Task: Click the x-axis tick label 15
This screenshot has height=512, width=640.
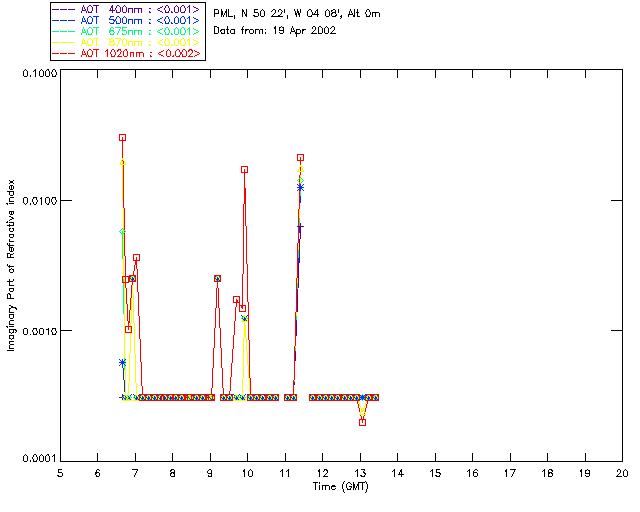Action: [435, 473]
